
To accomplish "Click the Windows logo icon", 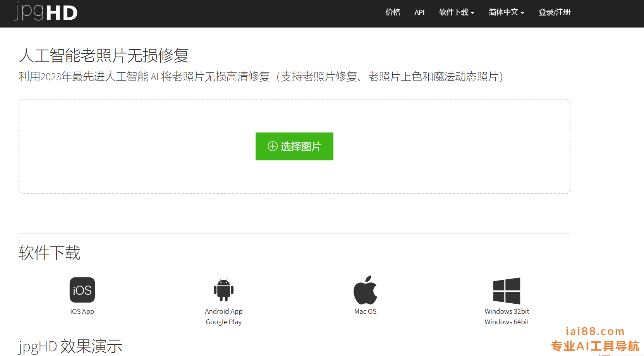I will 507,291.
